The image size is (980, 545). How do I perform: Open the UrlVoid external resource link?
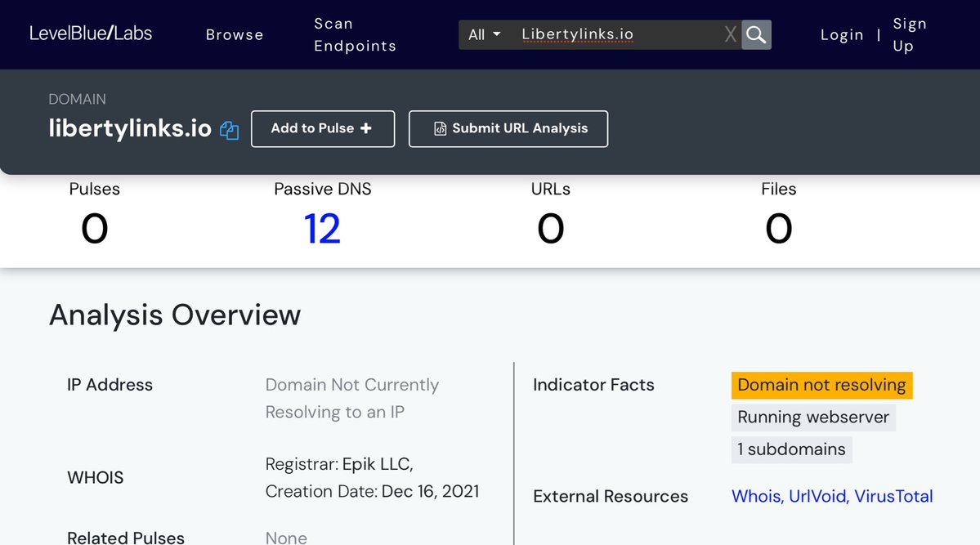(817, 496)
